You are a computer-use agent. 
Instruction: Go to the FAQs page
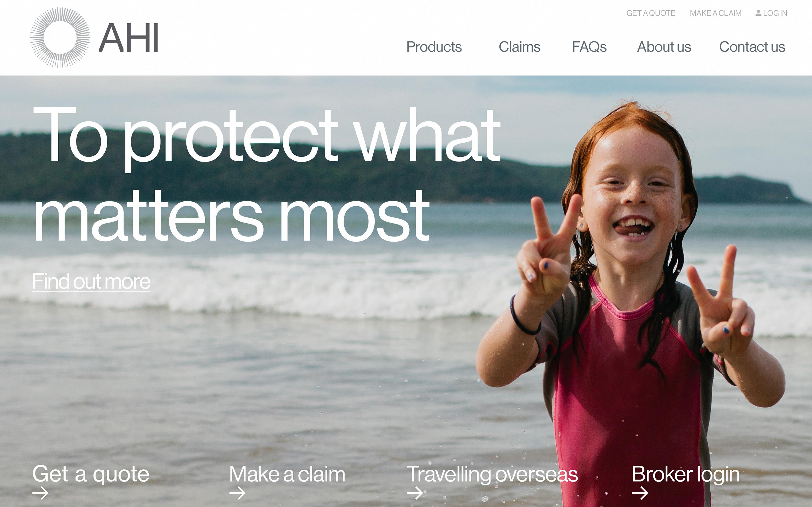(589, 47)
